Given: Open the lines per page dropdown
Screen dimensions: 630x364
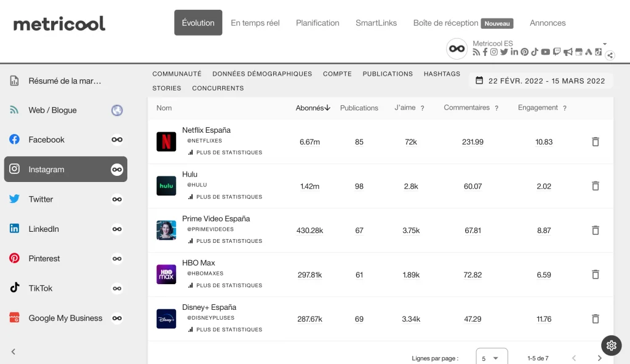Looking at the screenshot, I should [x=492, y=358].
